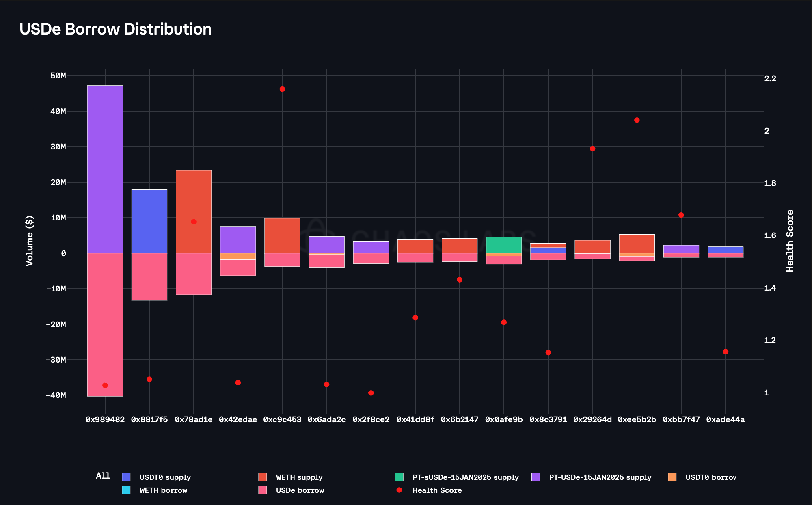Click the USDe Borrow Distribution title
Viewport: 812px width, 505px height.
pyautogui.click(x=116, y=29)
